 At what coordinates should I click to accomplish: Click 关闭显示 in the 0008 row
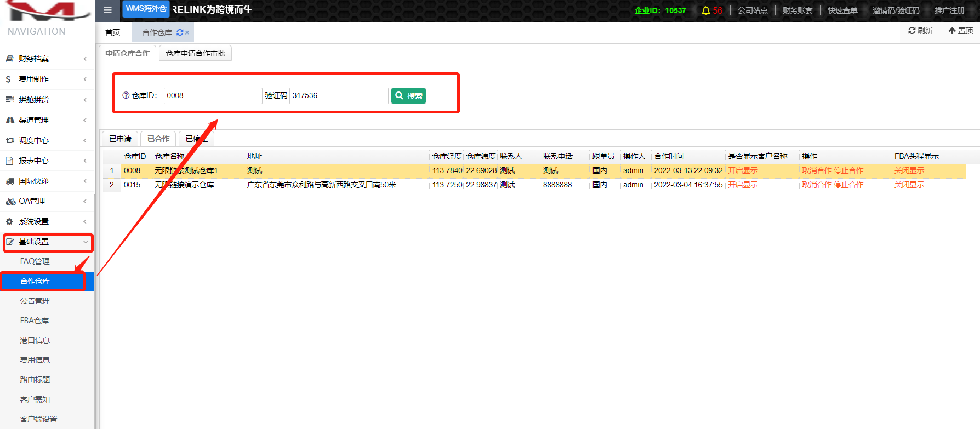(x=909, y=170)
